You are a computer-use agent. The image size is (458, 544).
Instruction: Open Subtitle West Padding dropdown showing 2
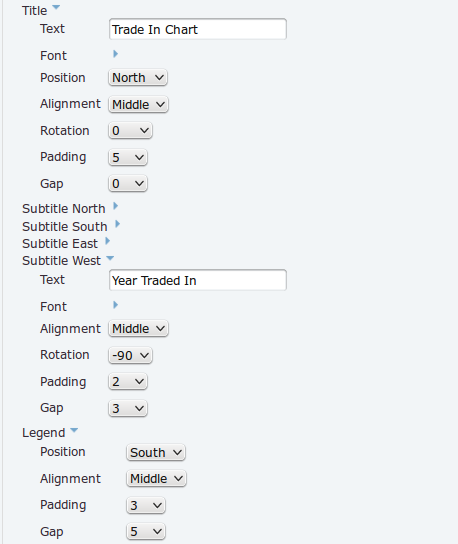coord(128,382)
